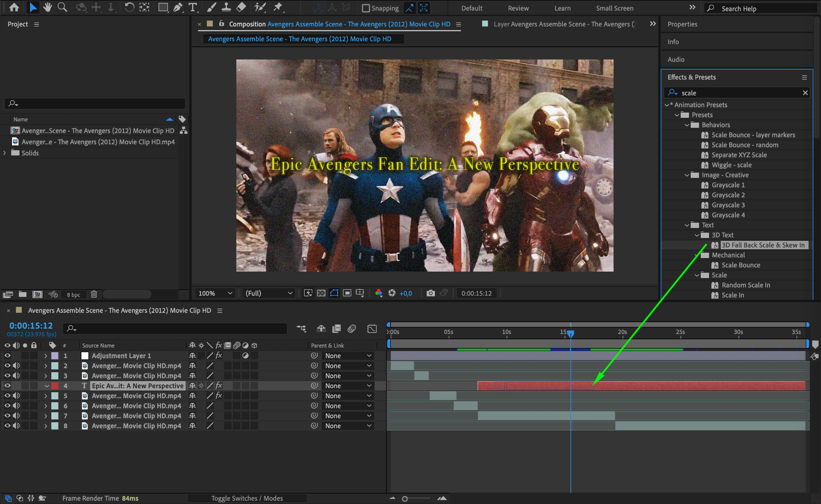
Task: Select the Scale Bounce - random preset
Action: 744,145
